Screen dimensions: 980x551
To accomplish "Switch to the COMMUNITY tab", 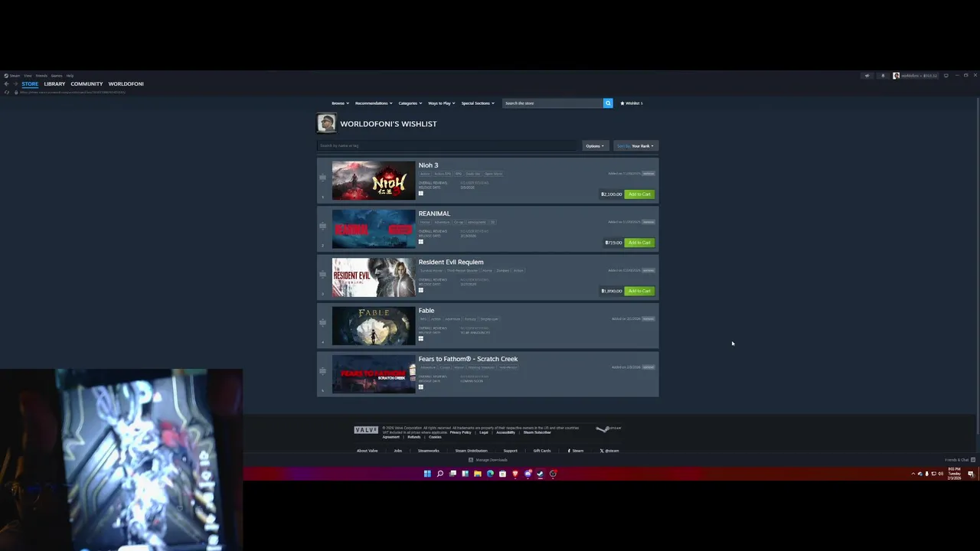I will (x=87, y=84).
